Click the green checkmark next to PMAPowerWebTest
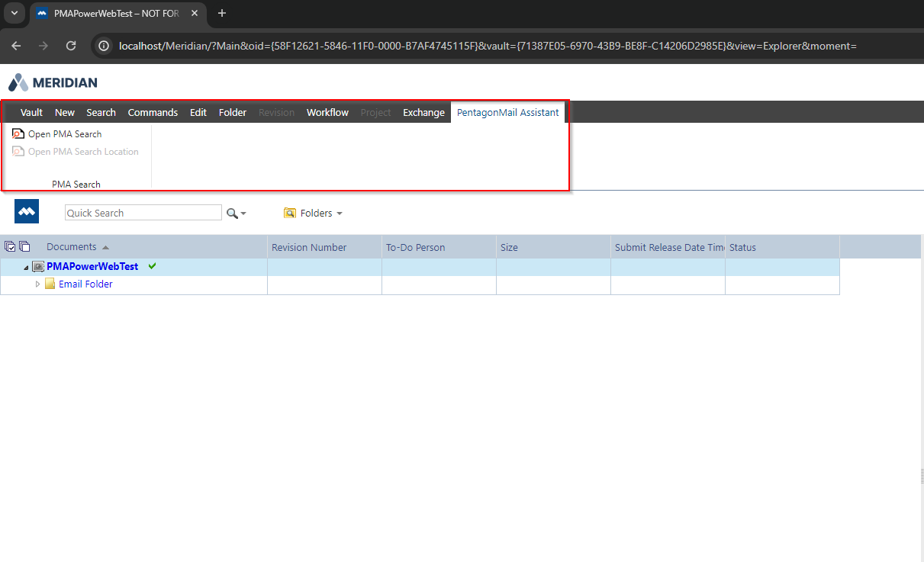924x562 pixels. pos(153,266)
